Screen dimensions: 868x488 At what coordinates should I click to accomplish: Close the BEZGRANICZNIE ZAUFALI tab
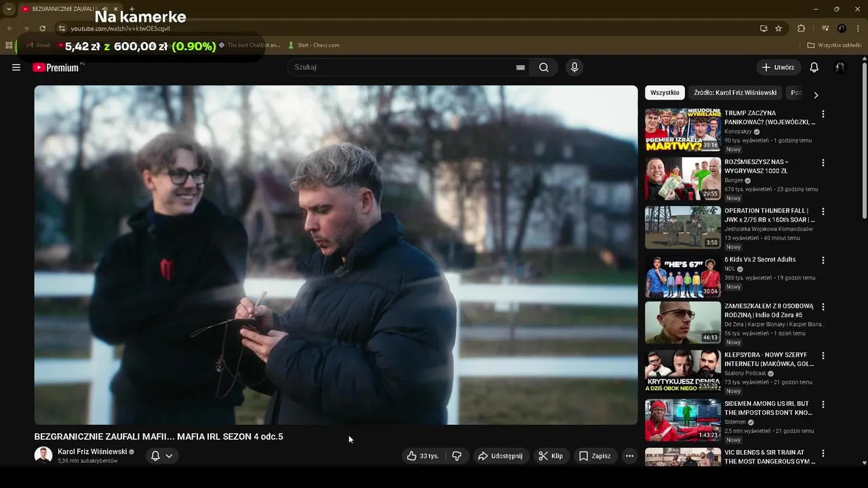115,9
